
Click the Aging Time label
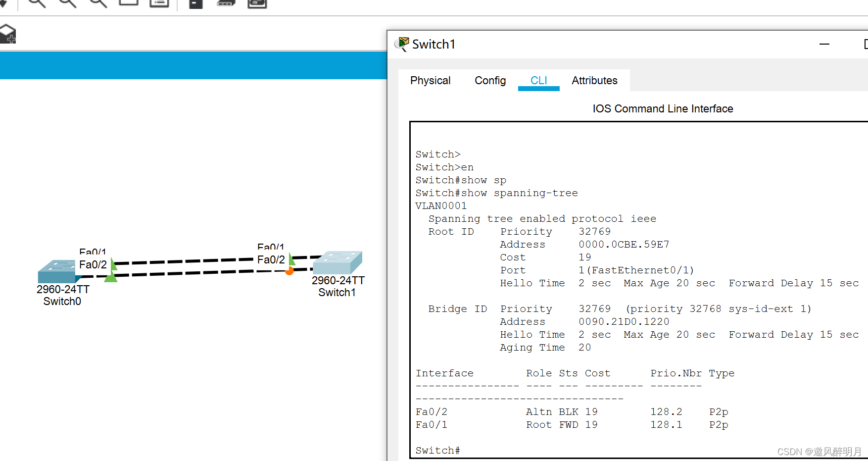(532, 348)
